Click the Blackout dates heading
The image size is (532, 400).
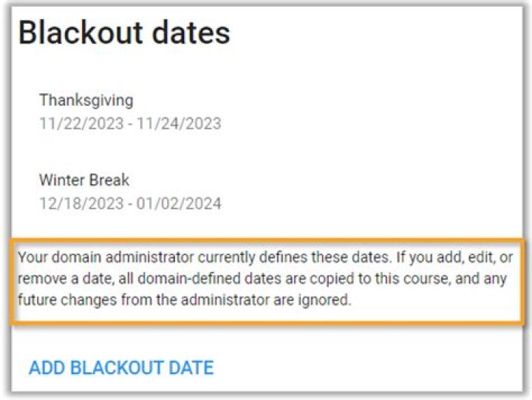click(124, 34)
